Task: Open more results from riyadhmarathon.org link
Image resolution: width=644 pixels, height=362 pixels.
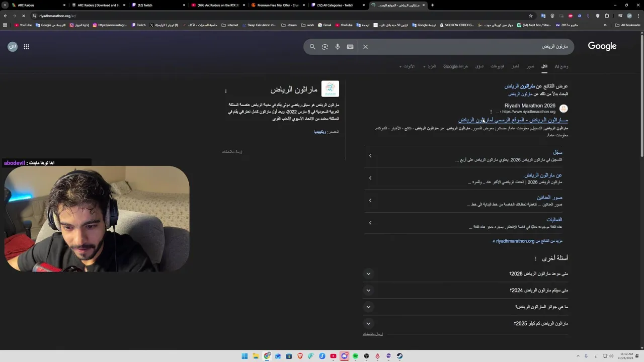Action: click(x=527, y=241)
